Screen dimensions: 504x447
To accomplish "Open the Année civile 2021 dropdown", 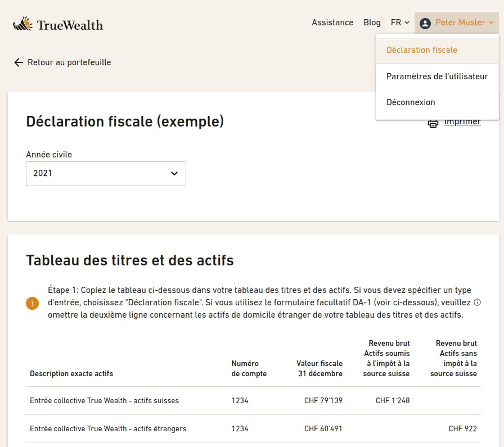I will coord(106,174).
